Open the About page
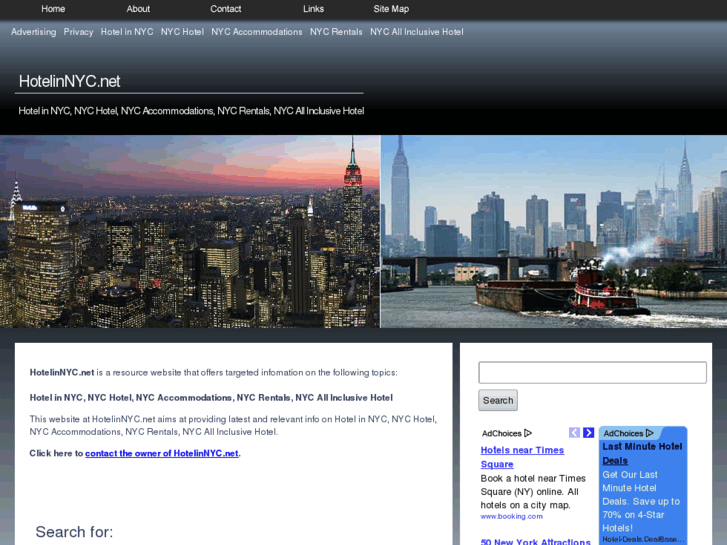This screenshot has width=727, height=545. (138, 9)
